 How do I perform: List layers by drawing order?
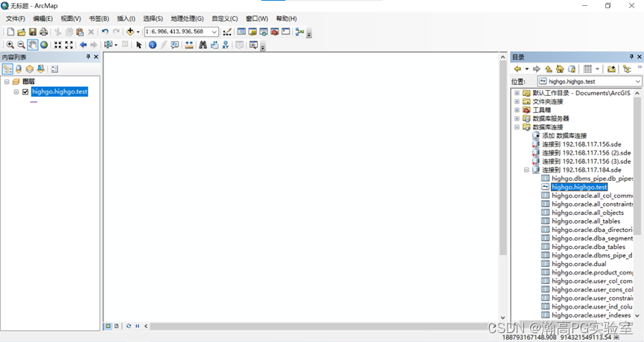tap(7, 69)
